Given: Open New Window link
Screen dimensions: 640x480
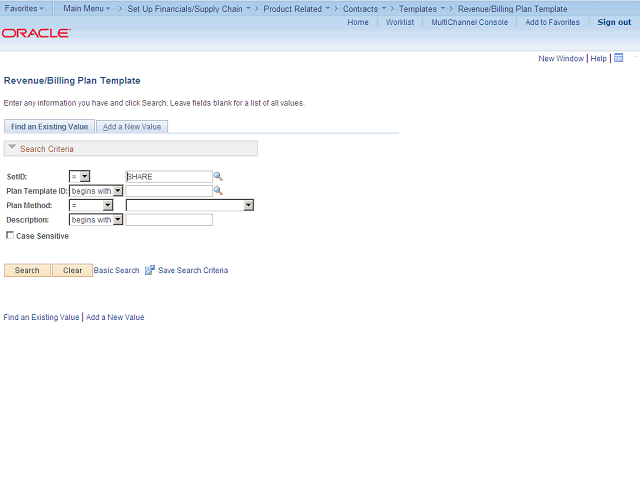Looking at the screenshot, I should [x=561, y=58].
